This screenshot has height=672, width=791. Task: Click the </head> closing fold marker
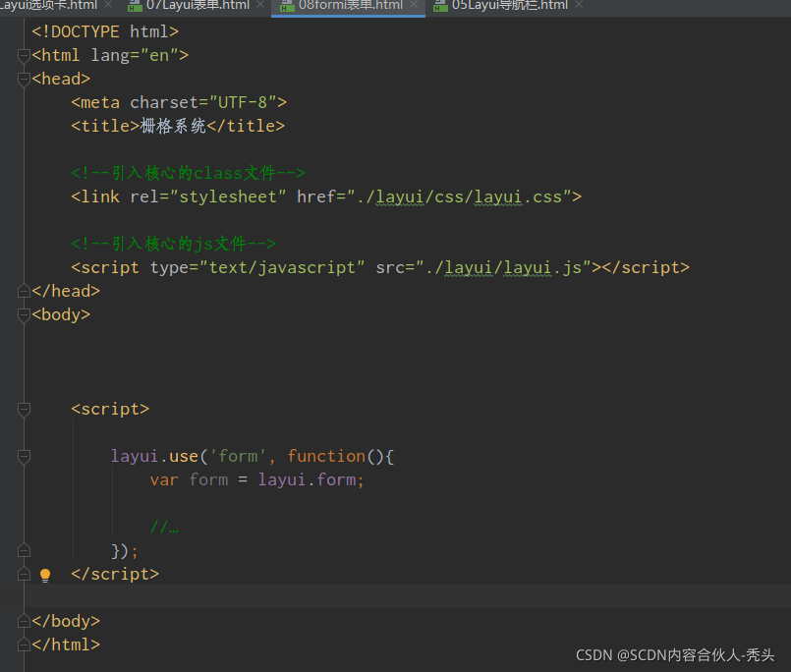(24, 291)
